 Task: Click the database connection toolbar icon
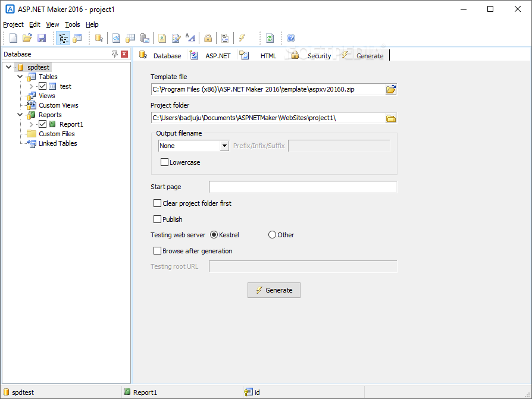click(x=99, y=38)
